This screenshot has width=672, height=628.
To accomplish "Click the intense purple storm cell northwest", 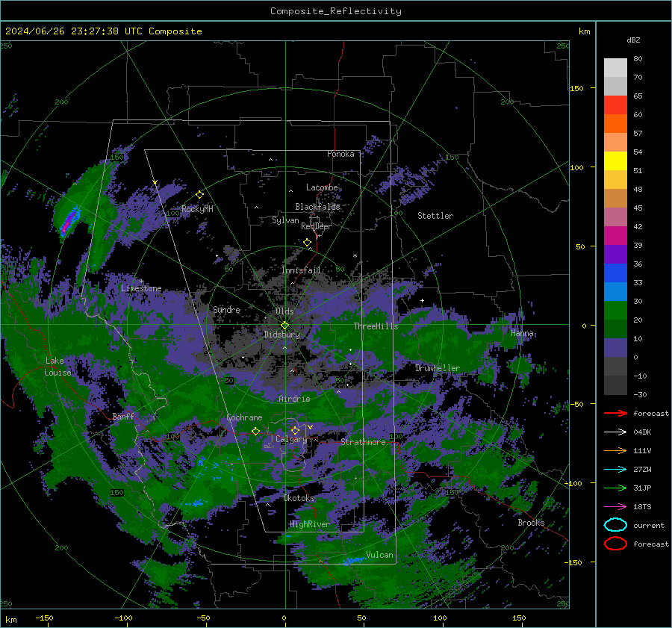I will 69,221.
